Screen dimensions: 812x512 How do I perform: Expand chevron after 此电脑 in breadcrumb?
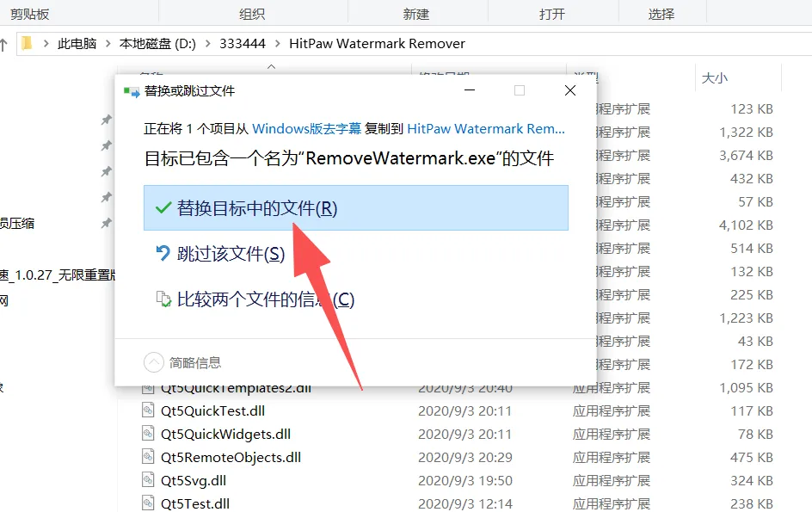pos(108,44)
